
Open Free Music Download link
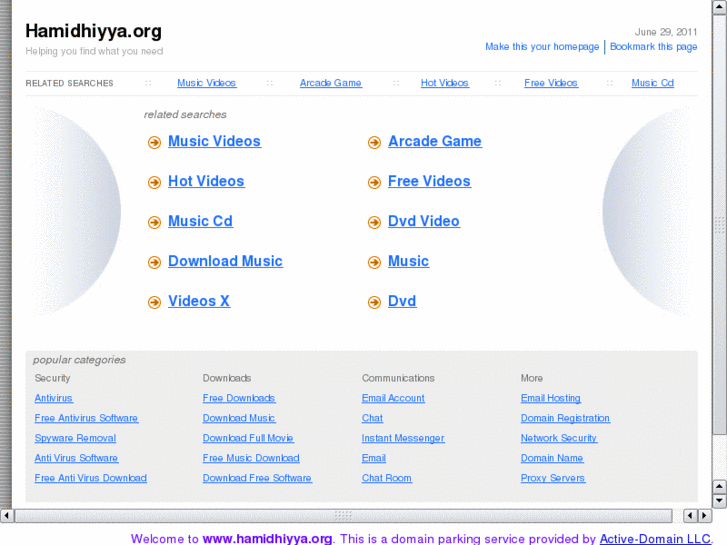(251, 458)
